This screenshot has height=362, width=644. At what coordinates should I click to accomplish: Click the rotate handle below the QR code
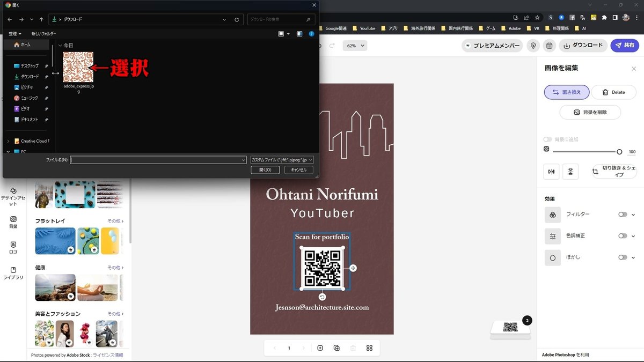coord(322,297)
